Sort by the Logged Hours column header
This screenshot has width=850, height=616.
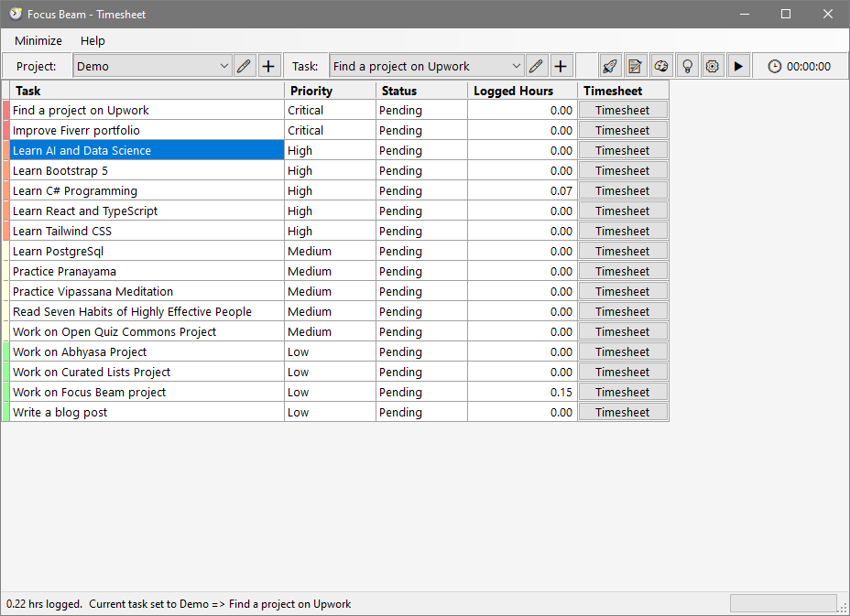522,91
